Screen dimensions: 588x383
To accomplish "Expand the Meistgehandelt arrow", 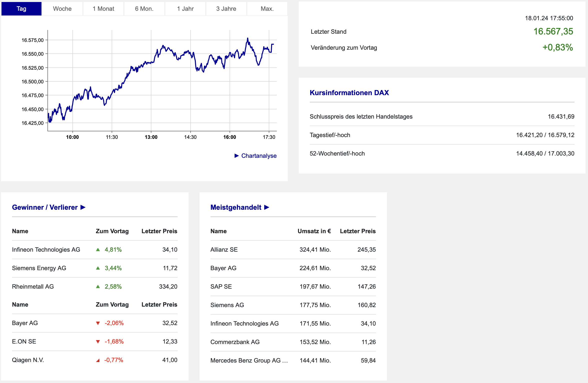I will click(267, 207).
